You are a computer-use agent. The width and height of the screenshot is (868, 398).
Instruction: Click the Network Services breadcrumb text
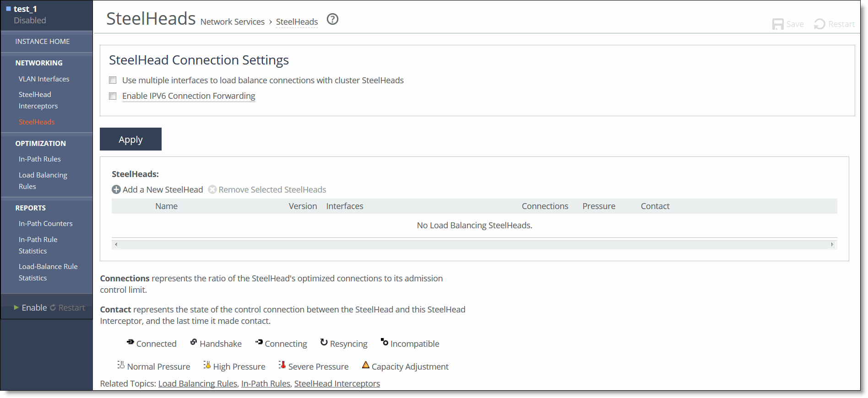(x=233, y=22)
